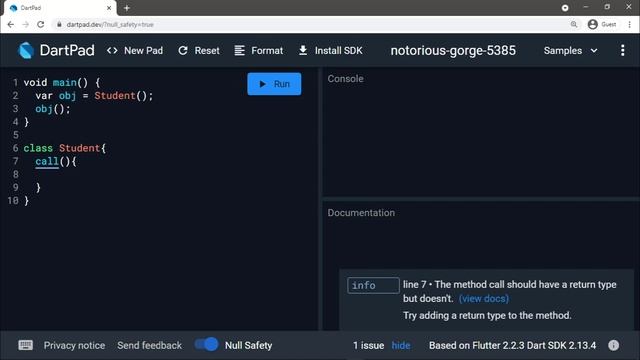Click the 'obj();' statement on line 3

53,109
